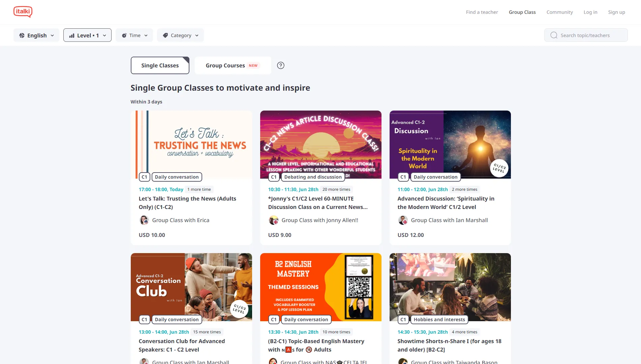Click 'Hobbies and interests' tag
This screenshot has width=641, height=364.
click(x=439, y=320)
